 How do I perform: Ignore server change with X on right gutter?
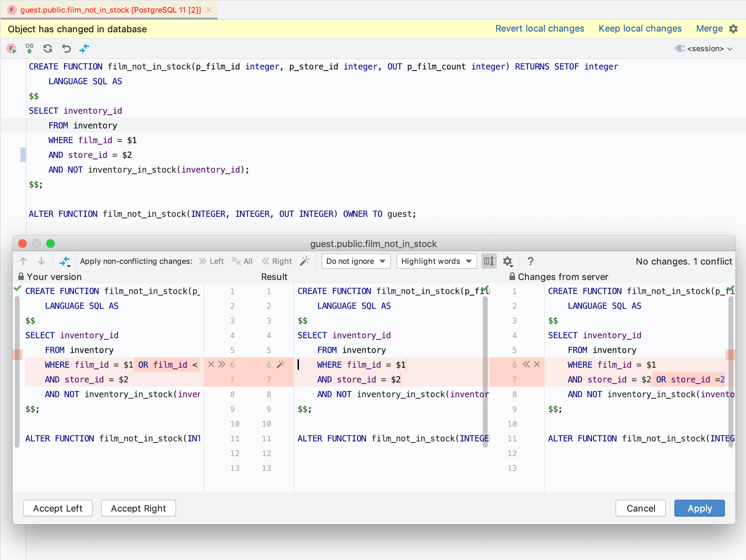pos(537,365)
